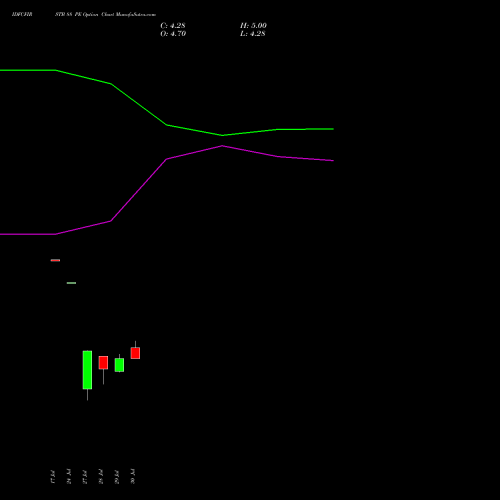Select the close price C: 4.28
This screenshot has height=500, width=500.
[x=173, y=26]
